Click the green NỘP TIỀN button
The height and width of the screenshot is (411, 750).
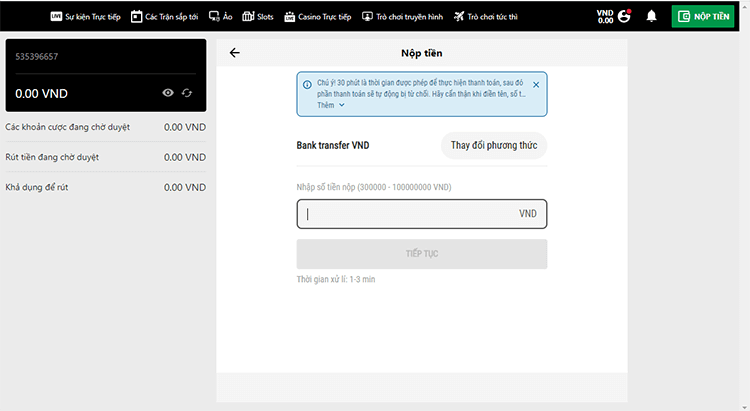click(703, 16)
